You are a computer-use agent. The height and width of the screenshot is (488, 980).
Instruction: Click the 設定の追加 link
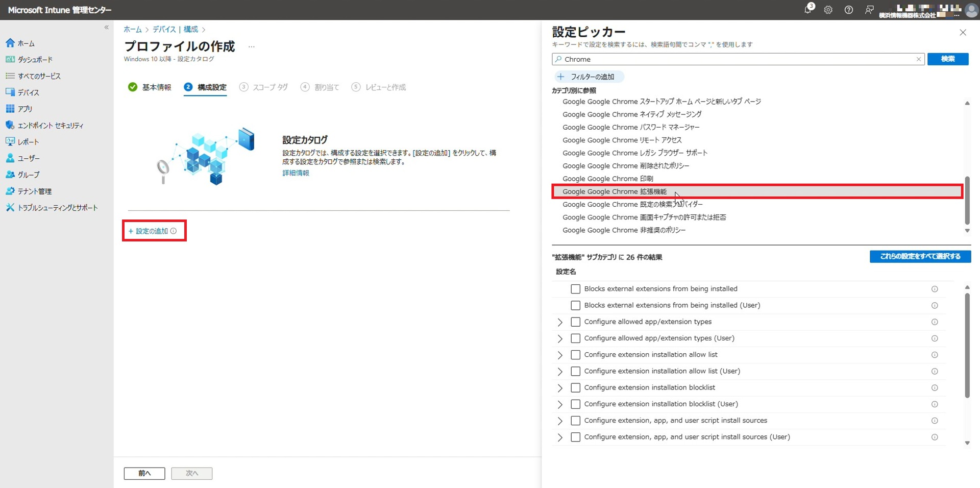[x=152, y=231]
